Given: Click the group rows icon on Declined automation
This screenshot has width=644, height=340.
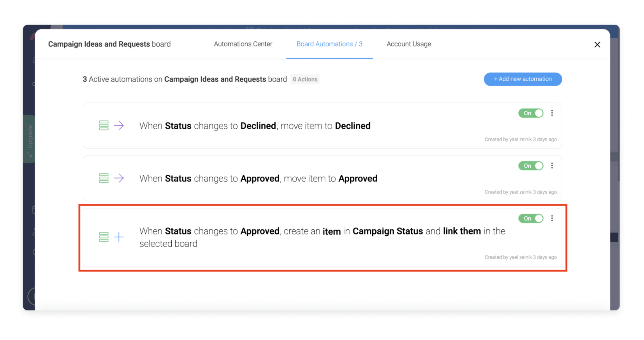Looking at the screenshot, I should 104,126.
